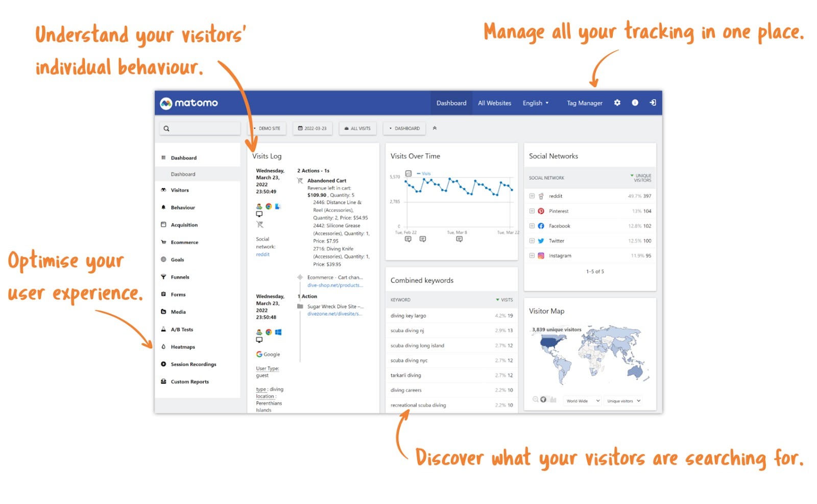Viewport: 817px width, 504px height.
Task: Click the search magnifier icon
Action: pyautogui.click(x=166, y=129)
